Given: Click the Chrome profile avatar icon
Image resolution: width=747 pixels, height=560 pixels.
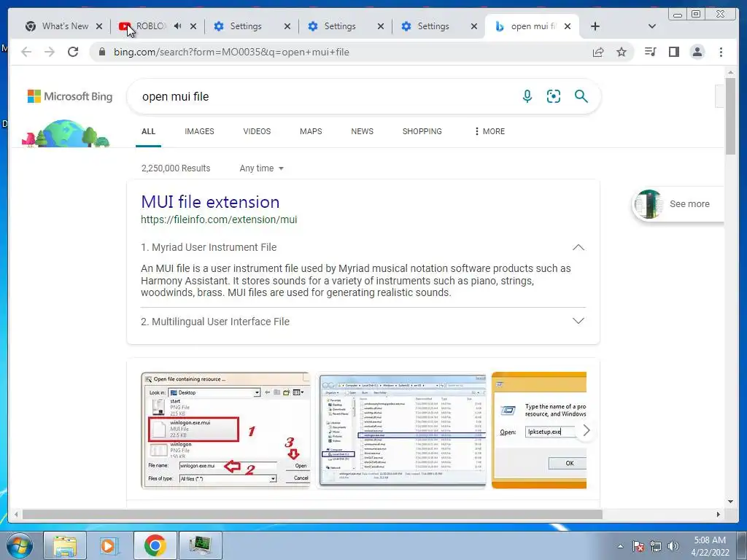Looking at the screenshot, I should (697, 52).
